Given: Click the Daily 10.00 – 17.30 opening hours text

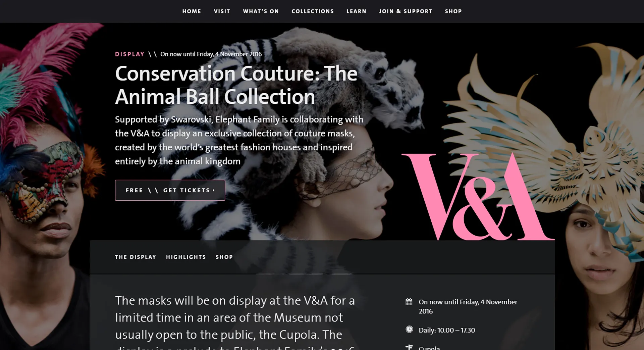Looking at the screenshot, I should click(x=447, y=330).
